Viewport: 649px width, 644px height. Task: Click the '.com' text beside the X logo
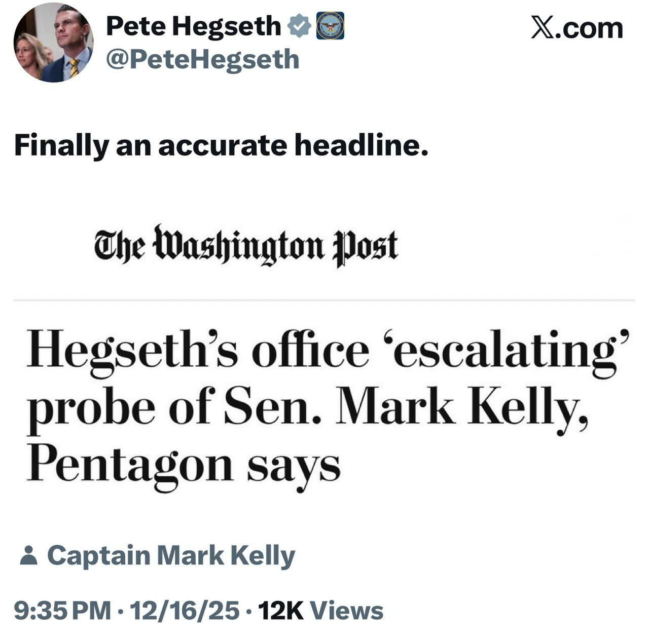pos(589,27)
